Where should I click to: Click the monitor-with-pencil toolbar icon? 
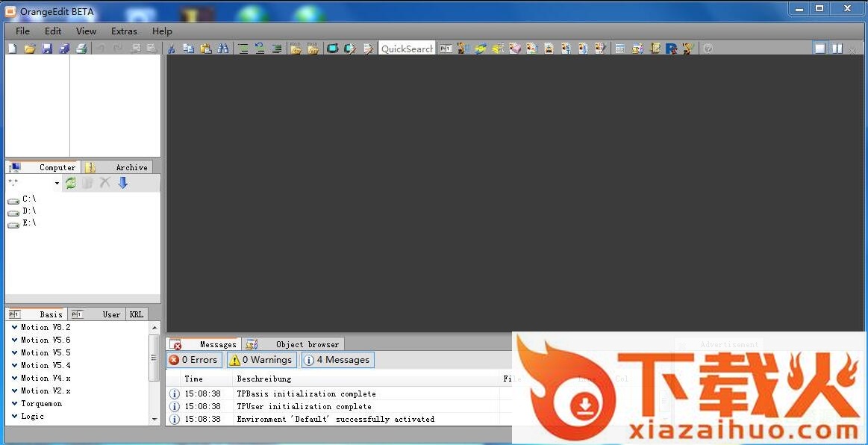[x=350, y=49]
